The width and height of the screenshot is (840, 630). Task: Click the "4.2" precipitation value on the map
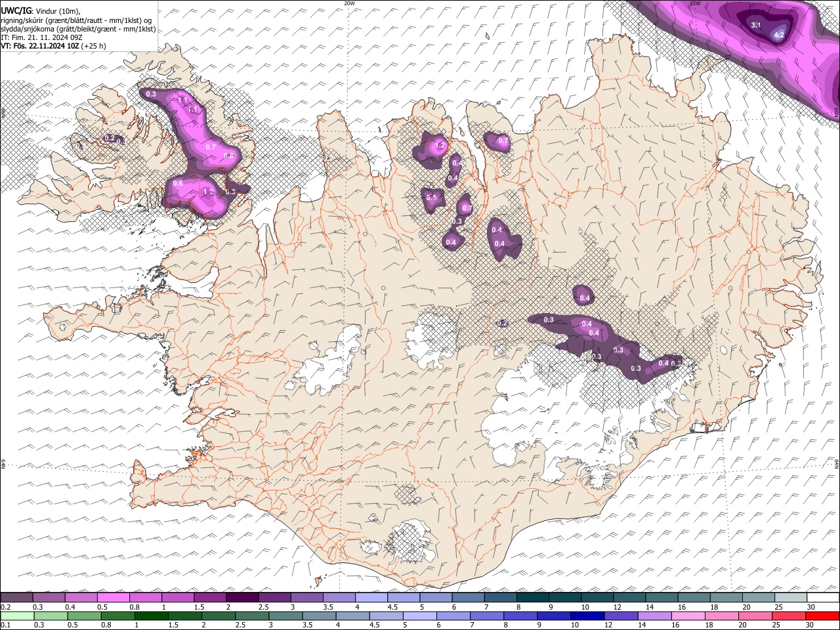click(780, 34)
